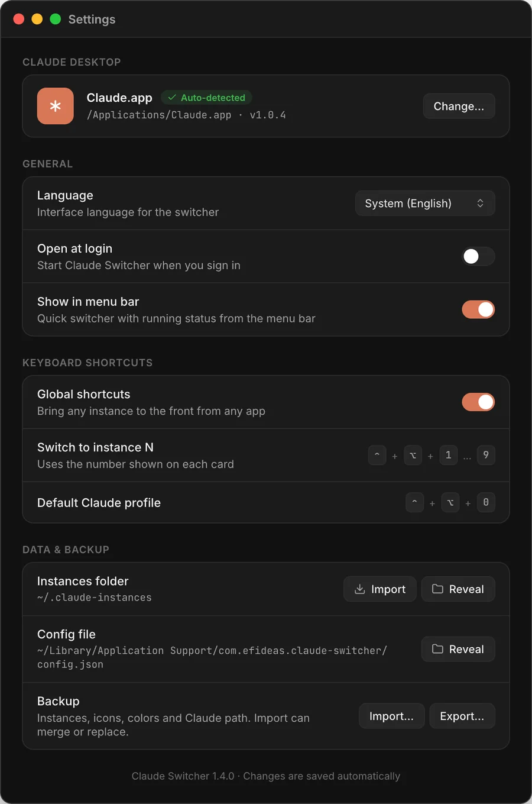This screenshot has width=532, height=804.
Task: Reveal the Instances folder
Action: click(x=458, y=589)
